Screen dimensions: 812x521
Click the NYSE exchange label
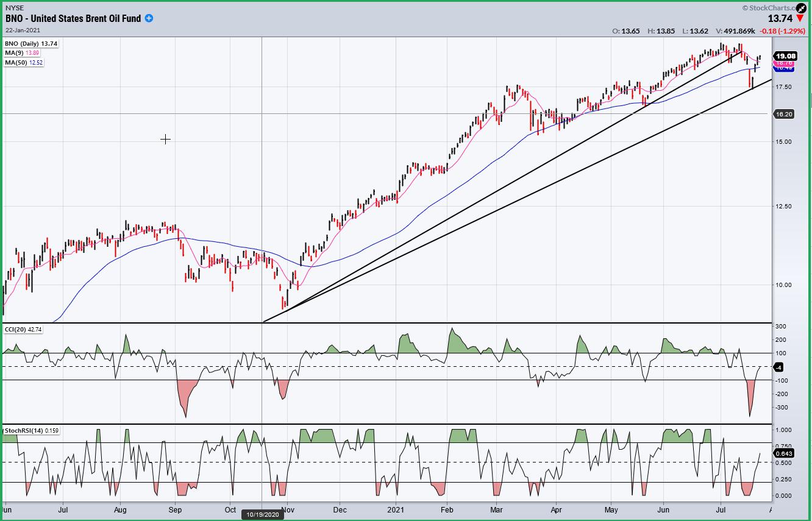pos(15,8)
